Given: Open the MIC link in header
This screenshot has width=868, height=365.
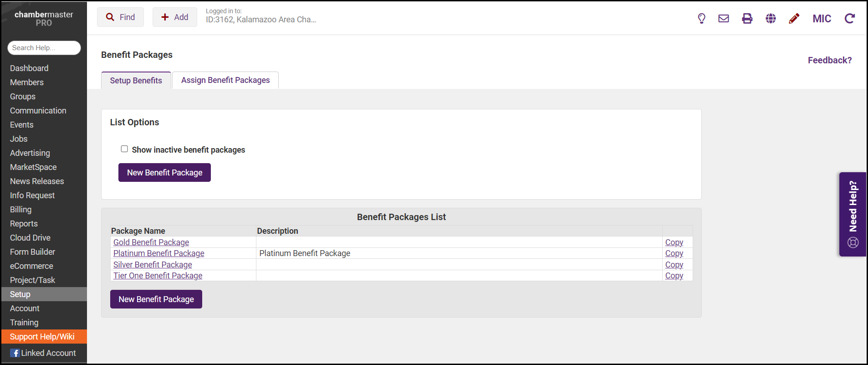Looking at the screenshot, I should [x=822, y=19].
